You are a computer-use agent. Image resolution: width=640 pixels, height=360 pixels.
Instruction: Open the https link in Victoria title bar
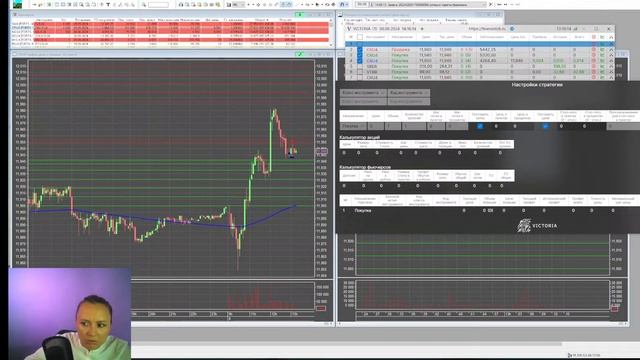coord(487,29)
